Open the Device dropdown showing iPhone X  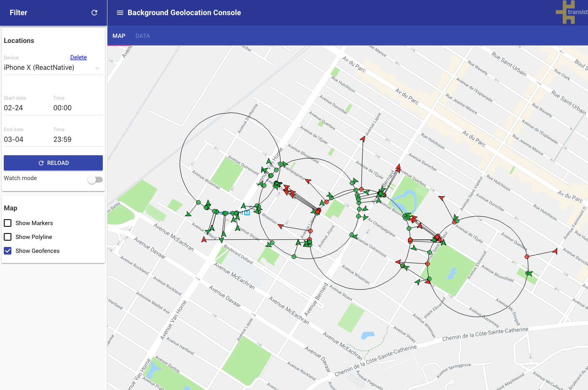(x=53, y=68)
